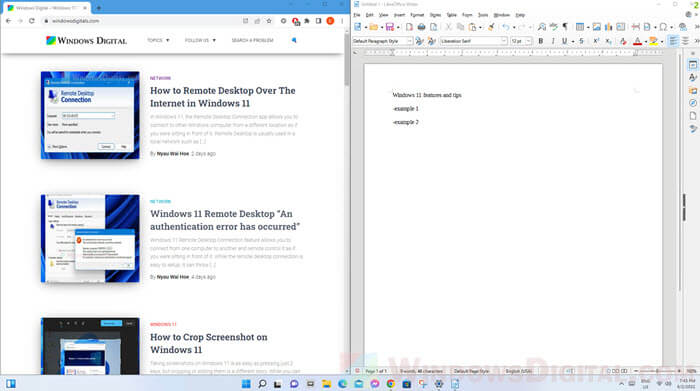Viewport: 700px width, 391px height.
Task: Open the Tools menu in Writer
Action: coord(483,15)
